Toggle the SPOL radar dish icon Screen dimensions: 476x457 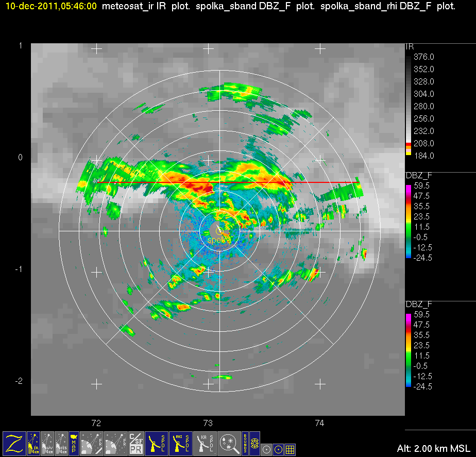[157, 443]
